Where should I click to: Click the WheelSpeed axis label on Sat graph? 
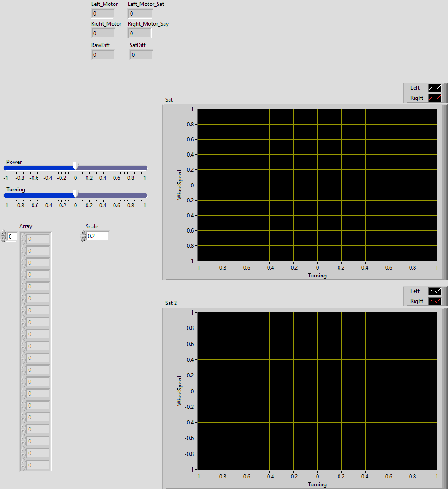click(180, 185)
